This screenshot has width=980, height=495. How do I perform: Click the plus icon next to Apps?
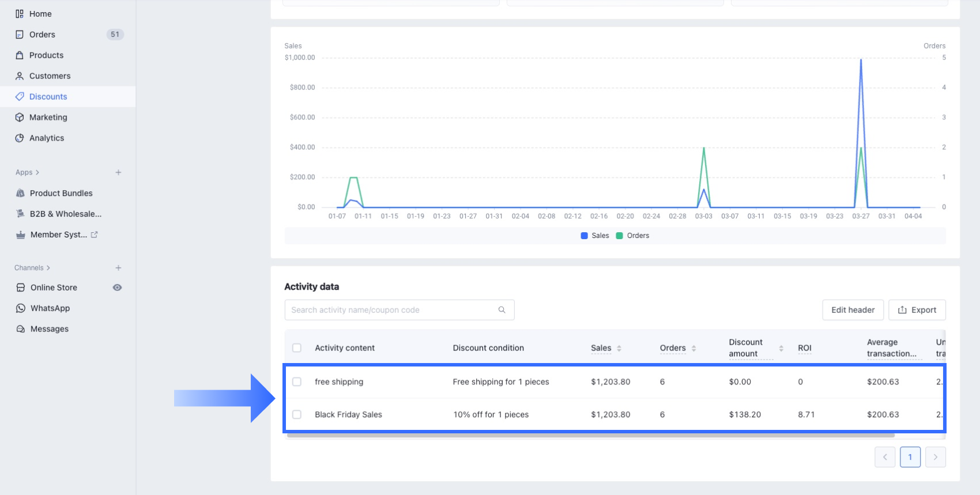[x=118, y=172]
